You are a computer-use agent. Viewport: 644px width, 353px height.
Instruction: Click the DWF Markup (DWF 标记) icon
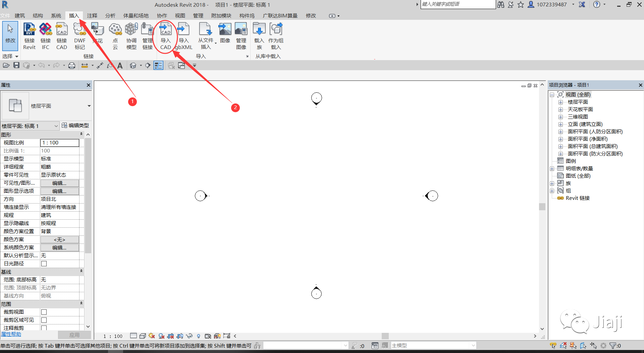click(x=80, y=36)
